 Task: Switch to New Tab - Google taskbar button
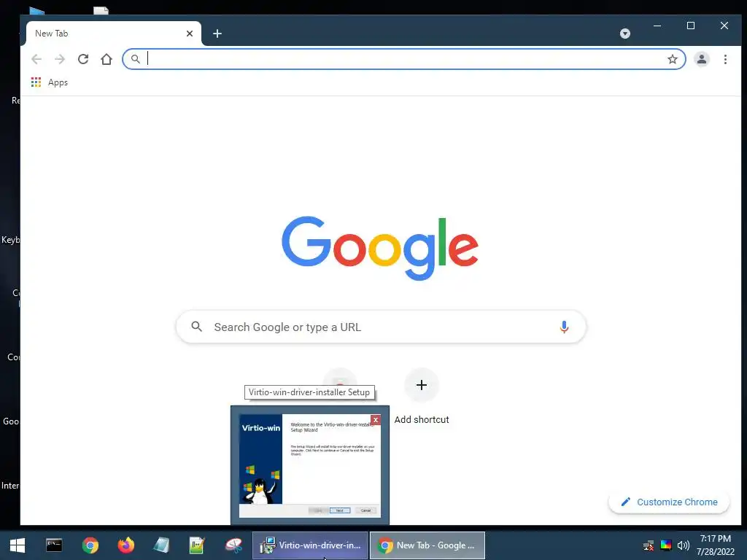point(427,545)
